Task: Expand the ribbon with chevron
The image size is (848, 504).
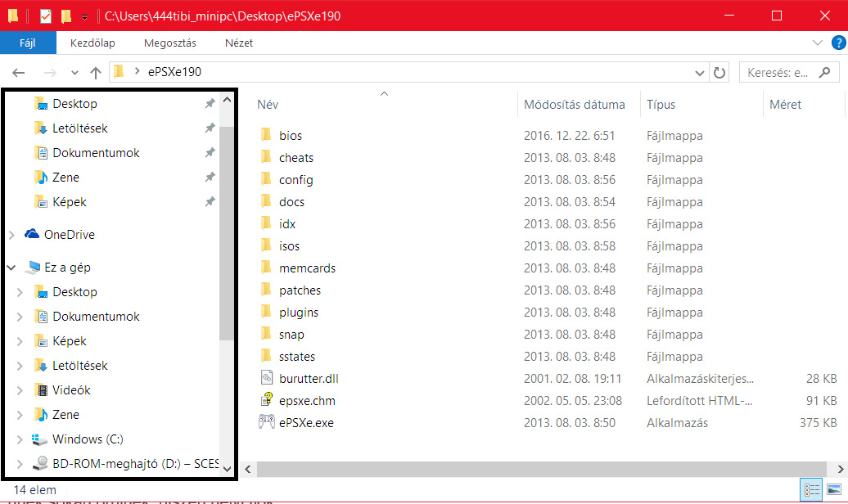Action: tap(817, 43)
